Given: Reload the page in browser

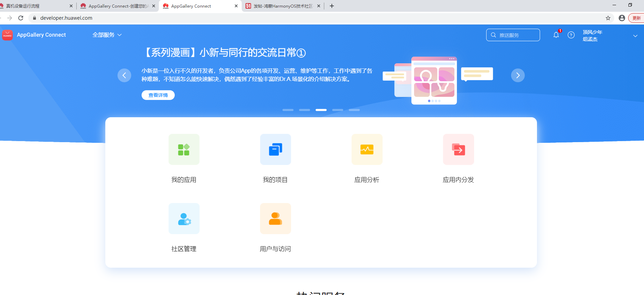Looking at the screenshot, I should [x=21, y=18].
